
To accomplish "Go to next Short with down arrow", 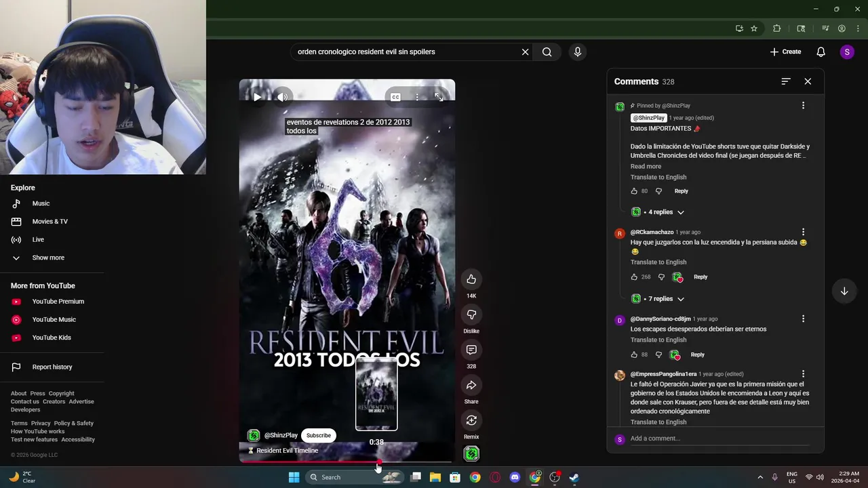I will 844,291.
